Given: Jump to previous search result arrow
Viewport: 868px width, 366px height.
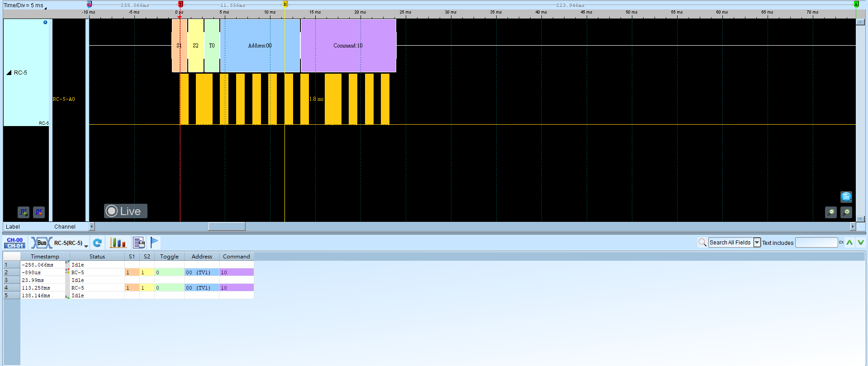Looking at the screenshot, I should [849, 243].
